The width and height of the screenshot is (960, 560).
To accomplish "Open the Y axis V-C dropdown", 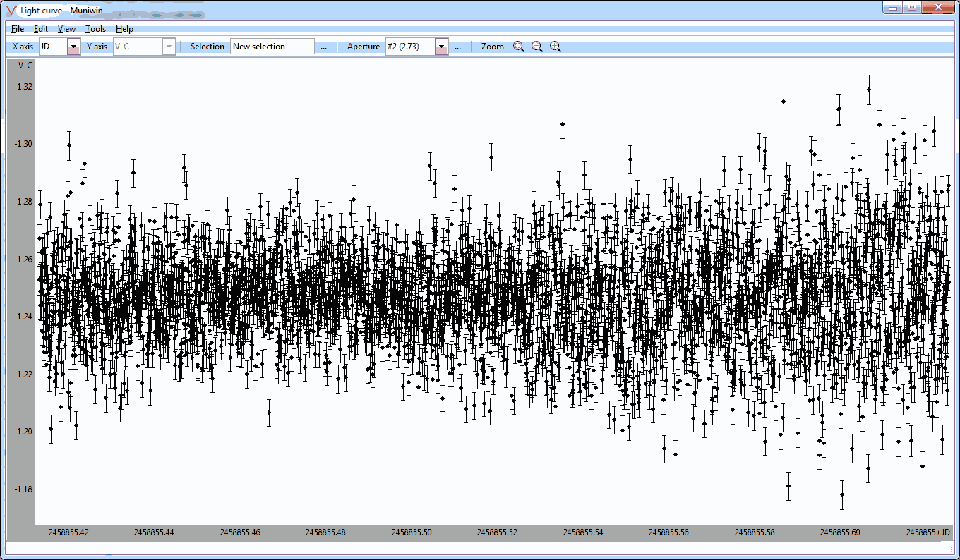I will (169, 47).
